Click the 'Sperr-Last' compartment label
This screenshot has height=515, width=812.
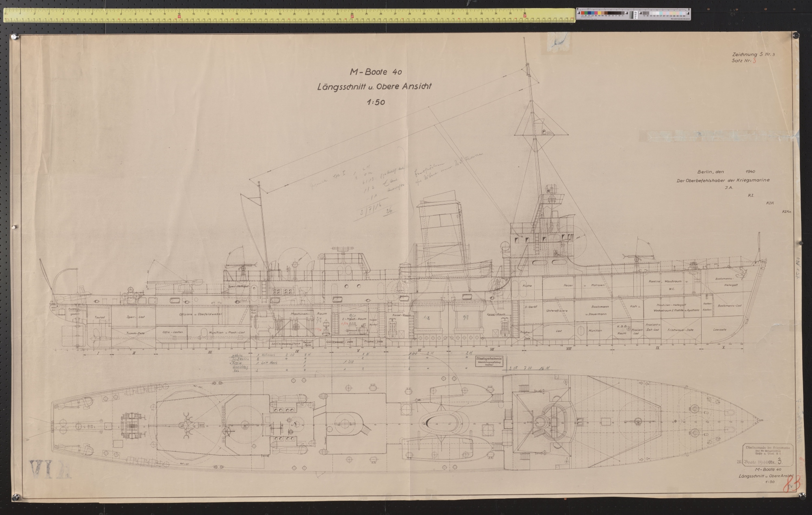(136, 316)
